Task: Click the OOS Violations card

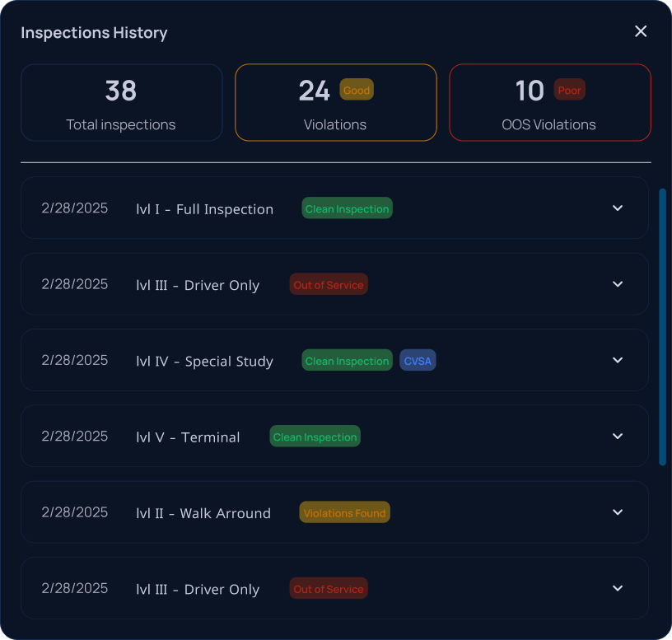Action: 550,102
